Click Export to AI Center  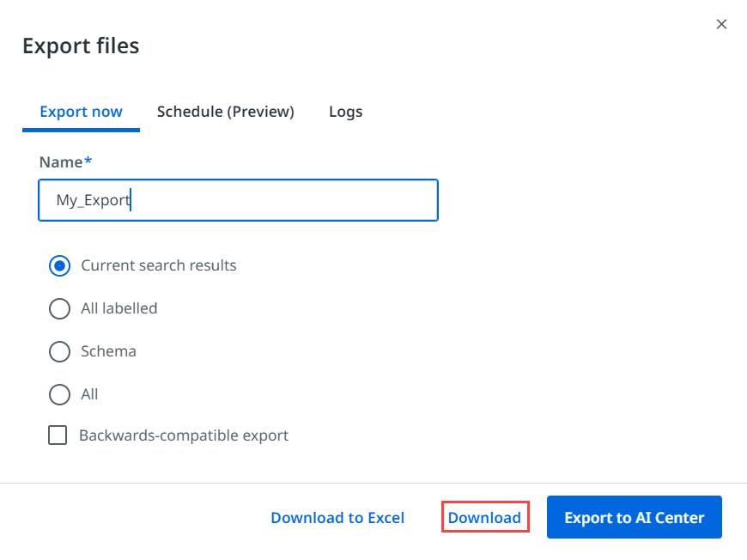click(x=634, y=517)
